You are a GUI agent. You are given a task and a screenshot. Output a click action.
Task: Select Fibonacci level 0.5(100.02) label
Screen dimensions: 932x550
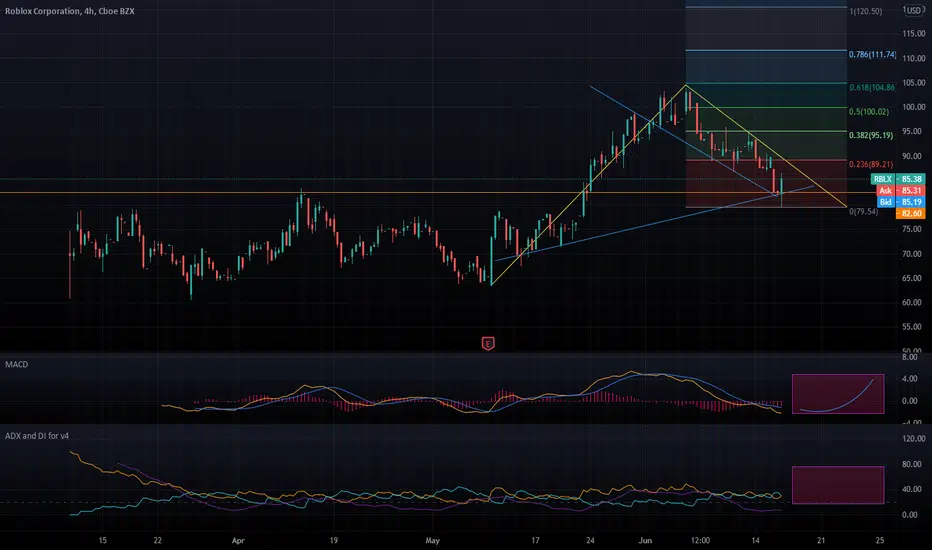[868, 112]
